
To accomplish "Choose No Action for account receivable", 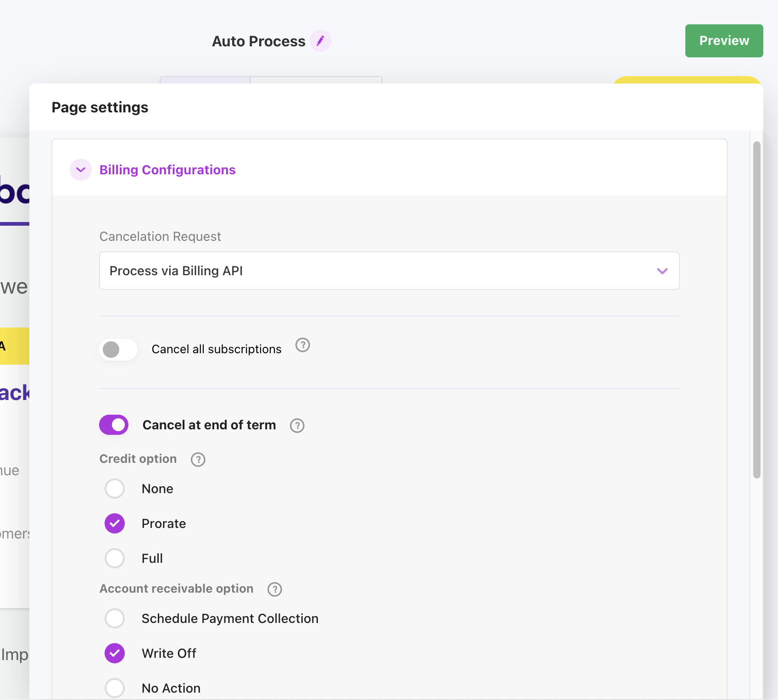I will coord(115,688).
